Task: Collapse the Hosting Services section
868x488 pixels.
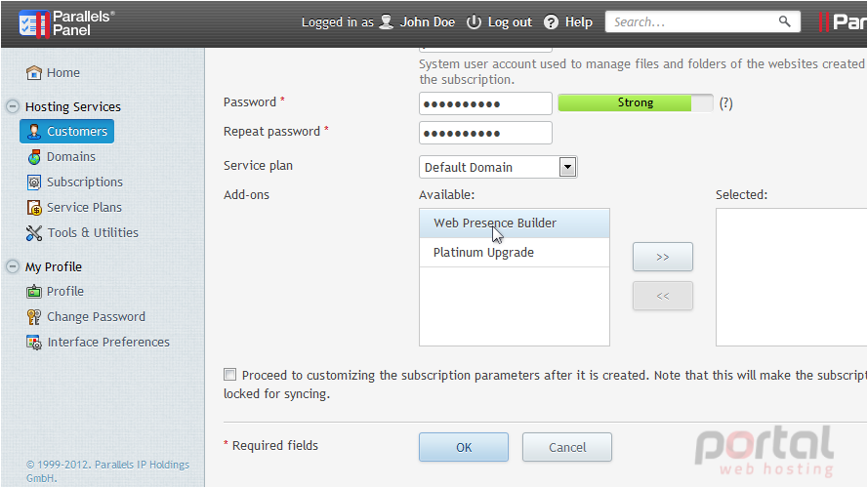Action: (x=12, y=106)
